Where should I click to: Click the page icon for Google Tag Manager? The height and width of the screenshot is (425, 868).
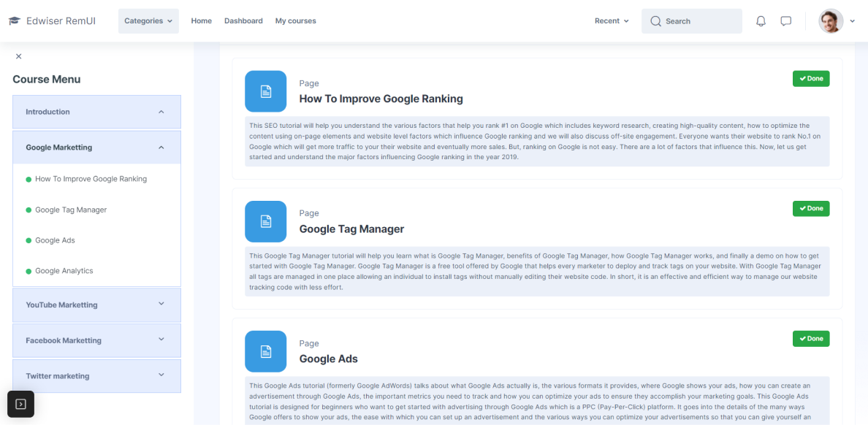pyautogui.click(x=266, y=221)
